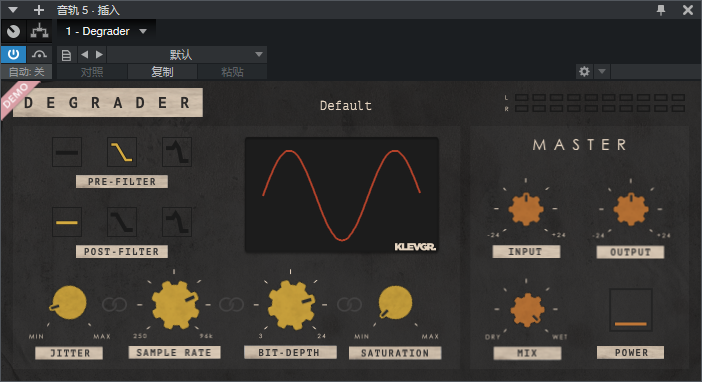702x382 pixels.
Task: Click the SATURATION label
Action: coord(395,353)
